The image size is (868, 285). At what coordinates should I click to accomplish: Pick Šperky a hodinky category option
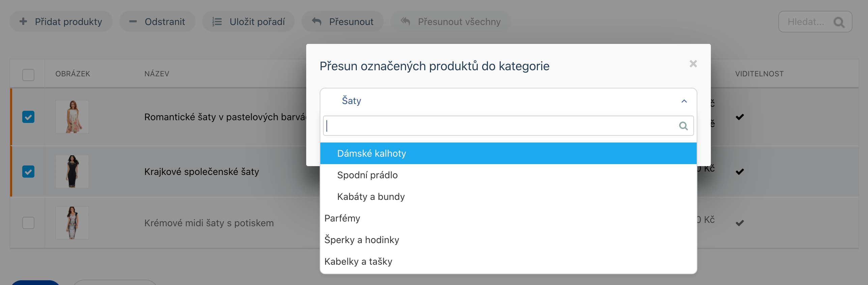[x=508, y=240]
